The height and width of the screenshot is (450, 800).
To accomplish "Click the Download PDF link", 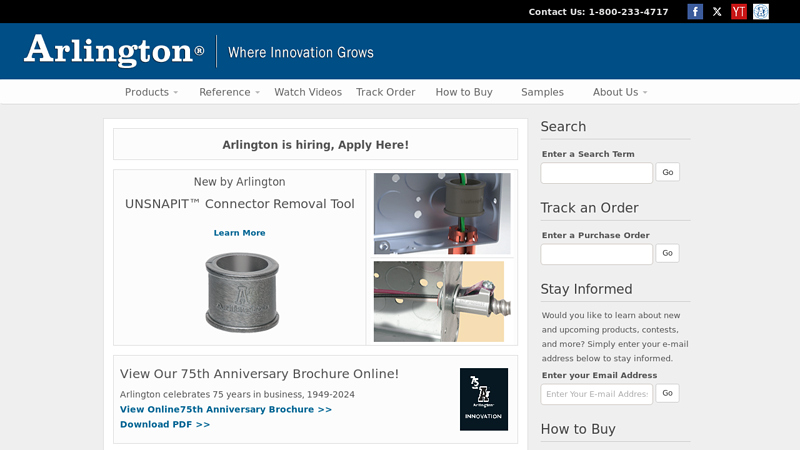I will [x=165, y=424].
